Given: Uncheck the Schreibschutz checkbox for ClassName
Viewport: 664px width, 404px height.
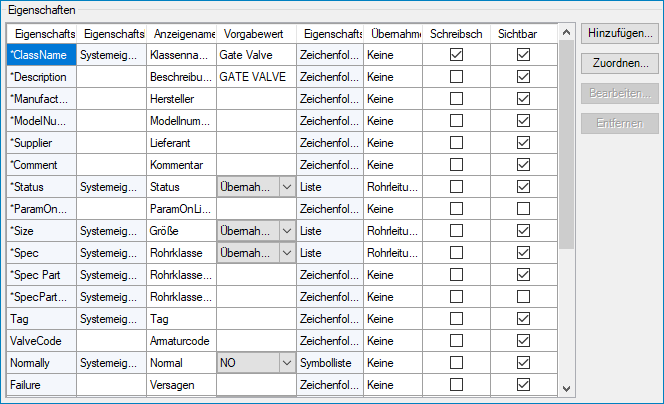Looking at the screenshot, I should [x=456, y=55].
